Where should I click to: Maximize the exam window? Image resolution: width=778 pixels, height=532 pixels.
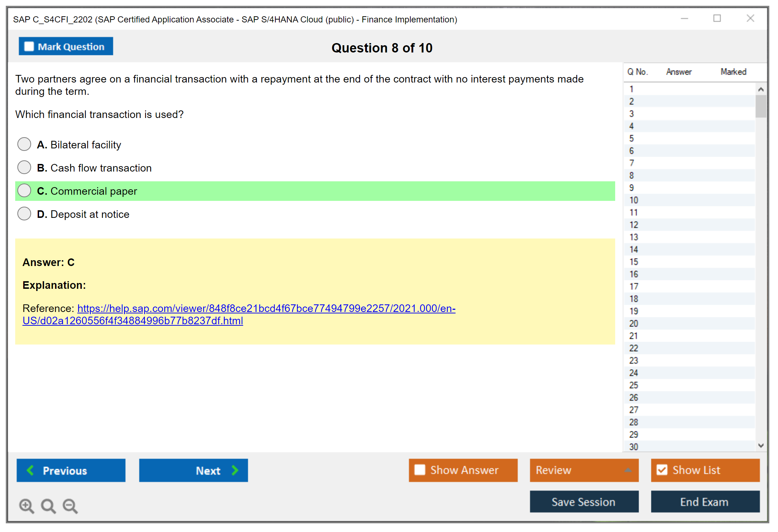[717, 18]
